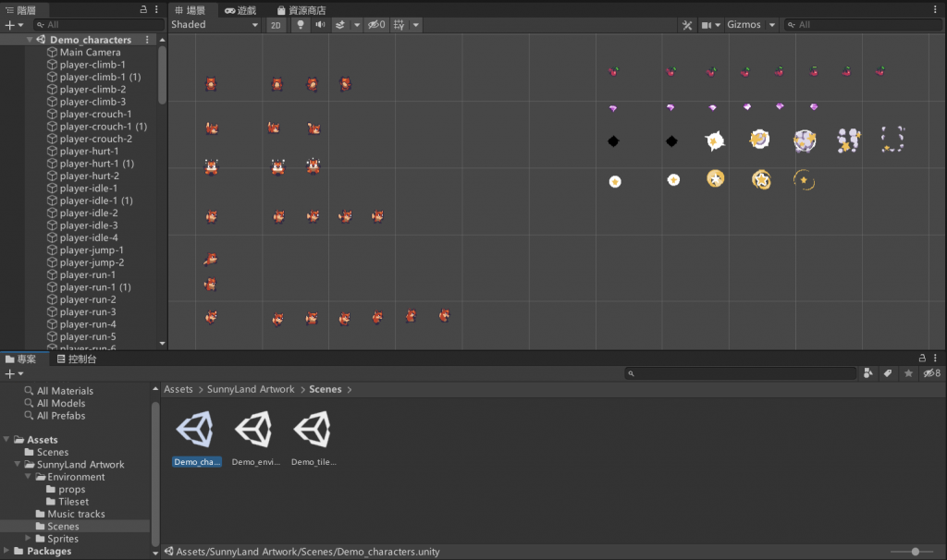
Task: Open grid settings dropdown arrow
Action: tap(415, 25)
